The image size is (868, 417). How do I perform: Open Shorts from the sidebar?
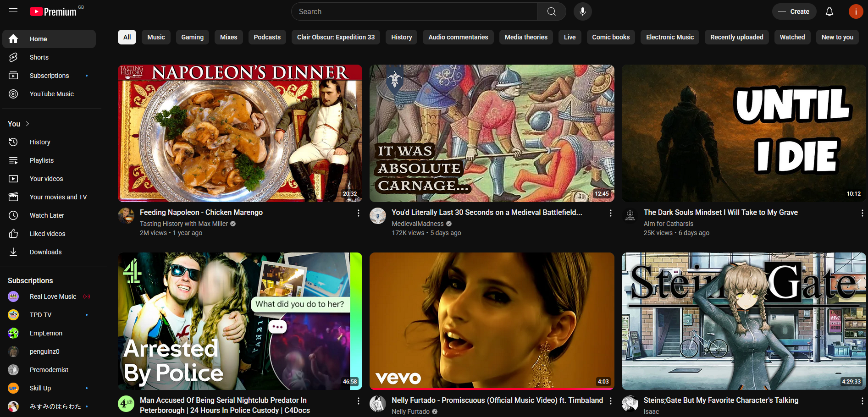[49, 57]
